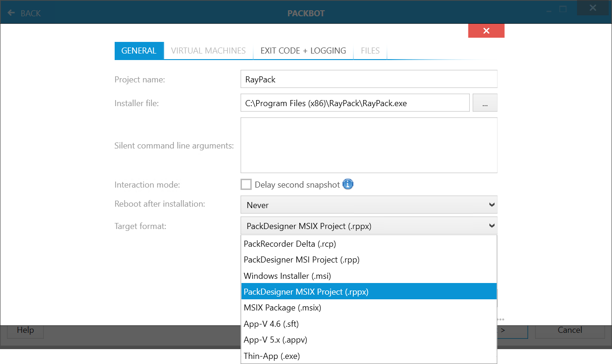
Task: Open the VIRTUAL MACHINES tab
Action: coord(208,51)
